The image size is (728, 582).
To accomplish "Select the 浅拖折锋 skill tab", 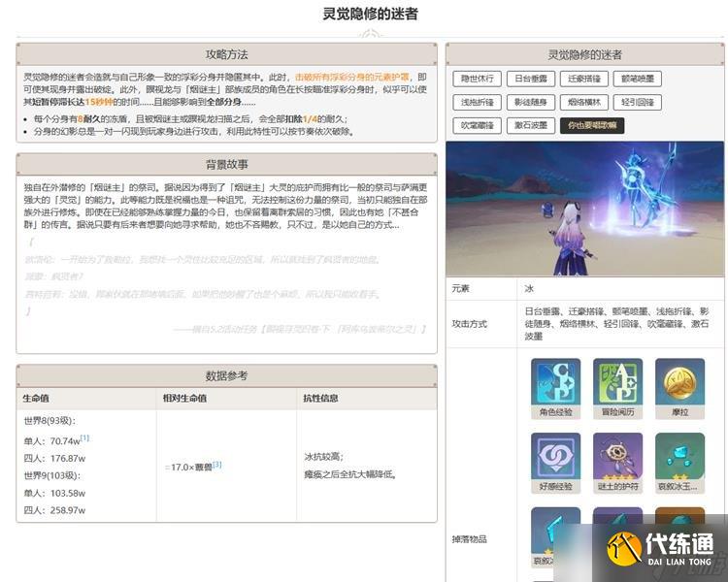I will point(477,102).
